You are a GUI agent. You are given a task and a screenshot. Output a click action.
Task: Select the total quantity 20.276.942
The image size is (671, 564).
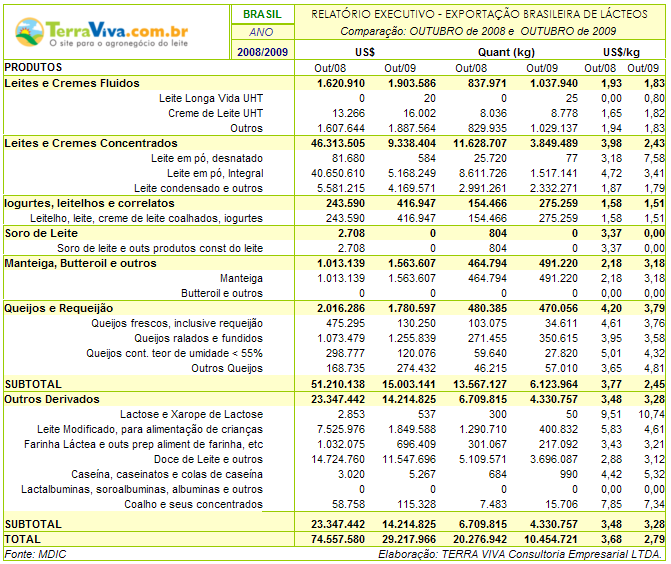coord(480,539)
